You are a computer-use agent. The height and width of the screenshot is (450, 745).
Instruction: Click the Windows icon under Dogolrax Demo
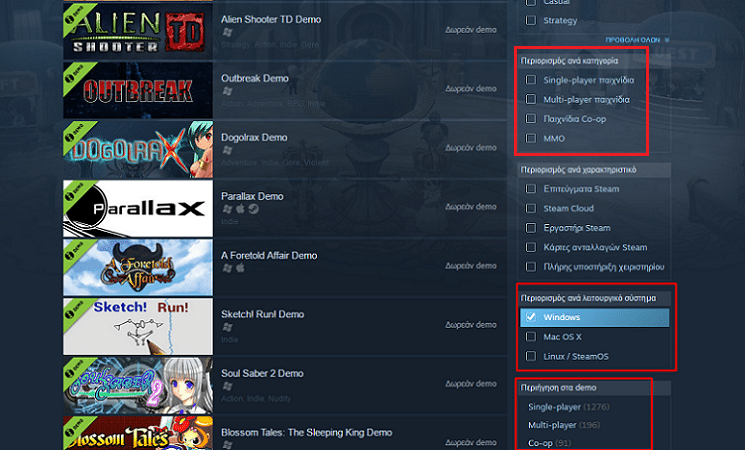coord(228,150)
